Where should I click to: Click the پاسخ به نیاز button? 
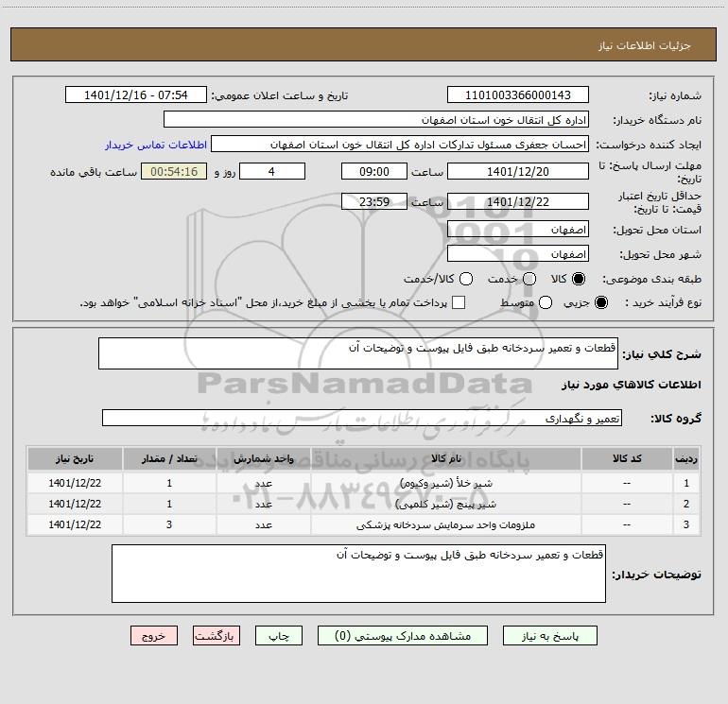click(x=550, y=636)
